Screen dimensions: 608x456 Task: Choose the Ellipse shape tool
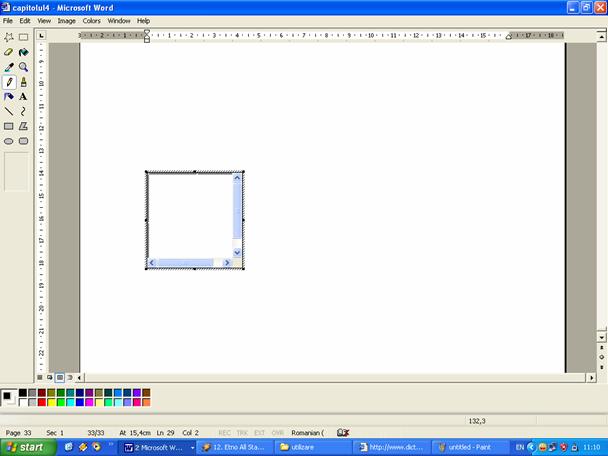[x=9, y=141]
